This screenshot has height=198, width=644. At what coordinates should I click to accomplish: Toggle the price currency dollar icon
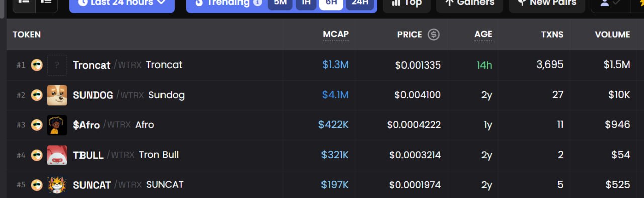[434, 35]
